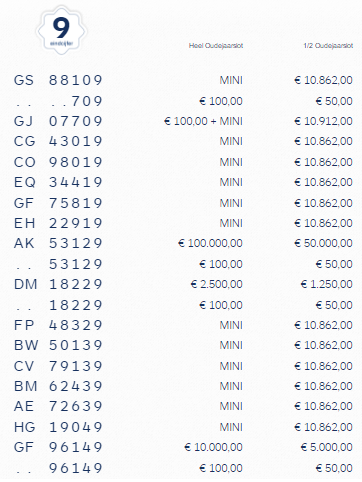The image size is (362, 482).
Task: Click lot number GF 96149
Action: tap(58, 447)
